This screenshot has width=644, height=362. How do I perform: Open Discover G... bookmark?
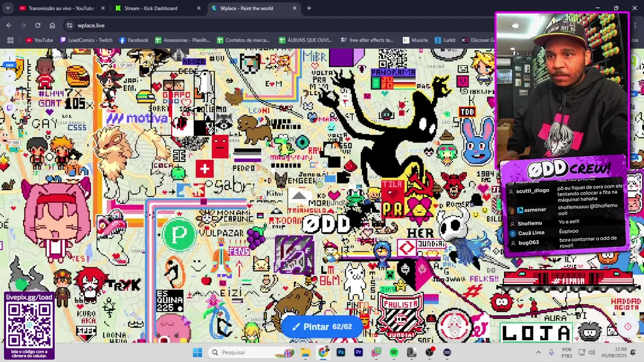[478, 40]
